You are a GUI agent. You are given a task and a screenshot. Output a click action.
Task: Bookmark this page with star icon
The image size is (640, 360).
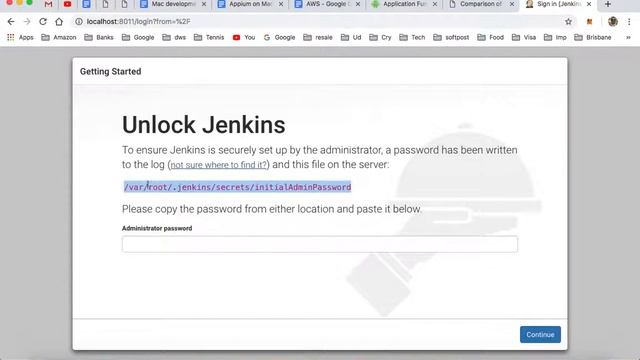(568, 22)
